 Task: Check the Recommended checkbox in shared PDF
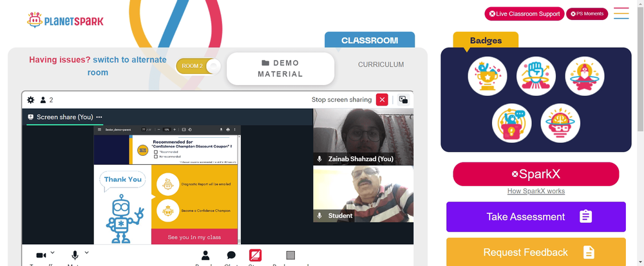tap(156, 152)
